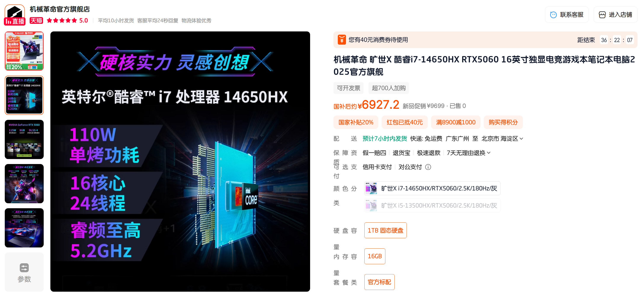Click the 对公支付 info circle icon
This screenshot has height=296, width=644.
click(428, 167)
